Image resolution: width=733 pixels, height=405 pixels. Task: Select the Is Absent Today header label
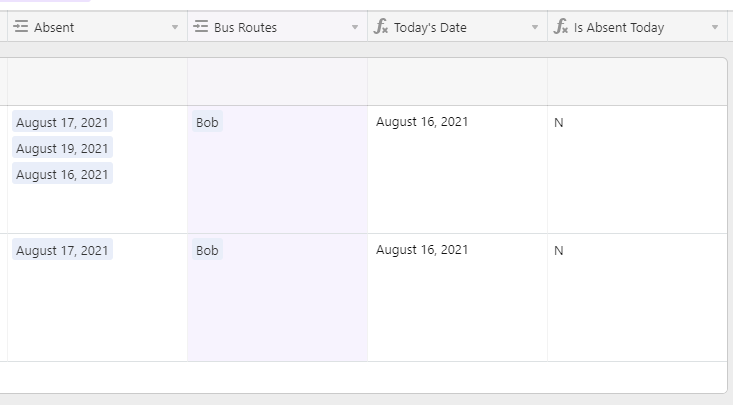tap(619, 28)
